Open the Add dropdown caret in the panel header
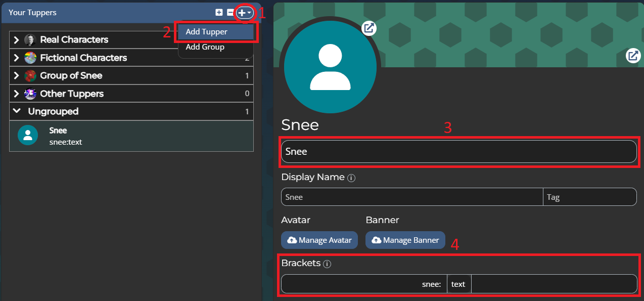 tap(249, 13)
